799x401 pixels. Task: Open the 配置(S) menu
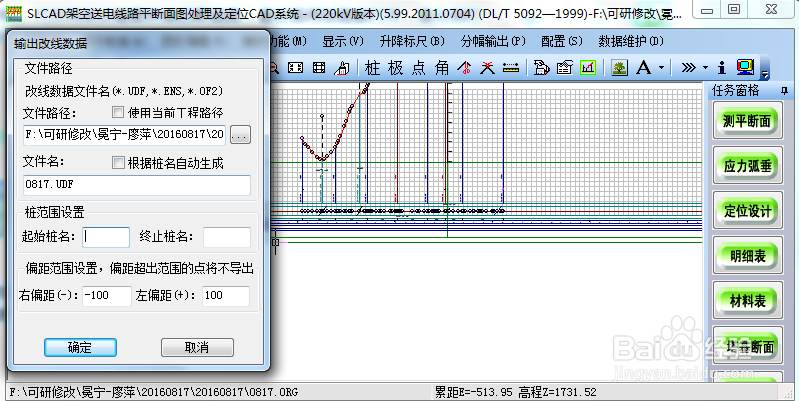coord(562,41)
